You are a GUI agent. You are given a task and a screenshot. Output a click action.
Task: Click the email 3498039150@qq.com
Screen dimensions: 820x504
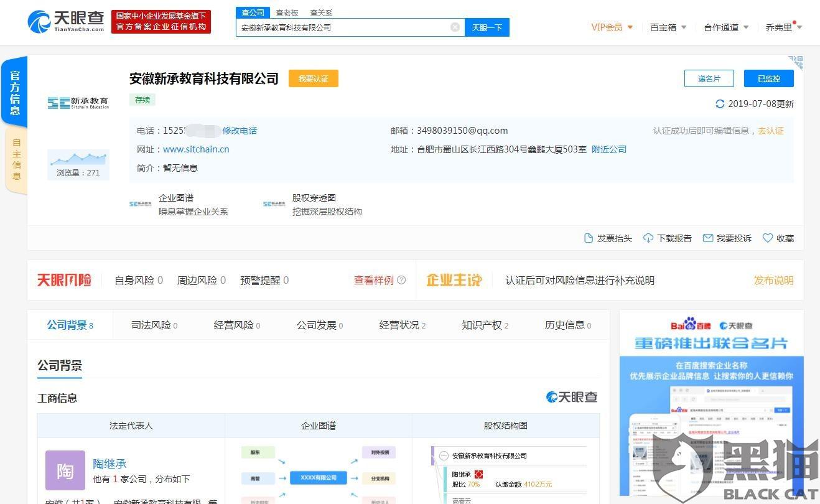(462, 131)
